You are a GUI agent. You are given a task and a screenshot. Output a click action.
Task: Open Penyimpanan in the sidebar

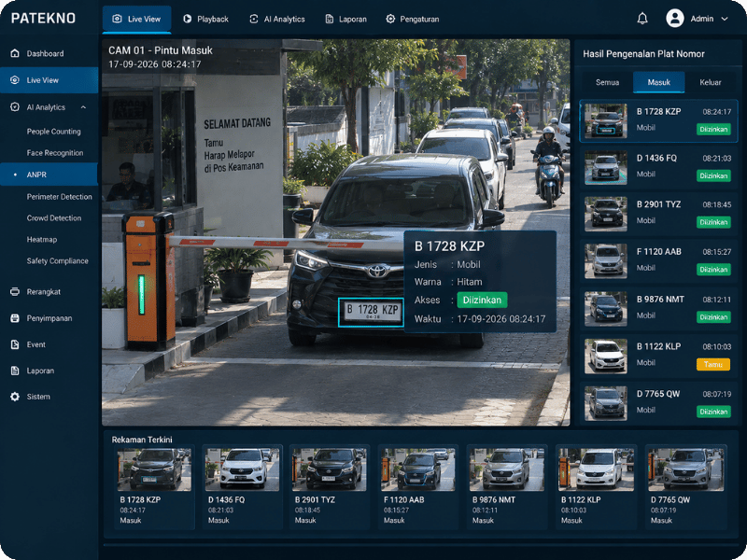pyautogui.click(x=49, y=318)
